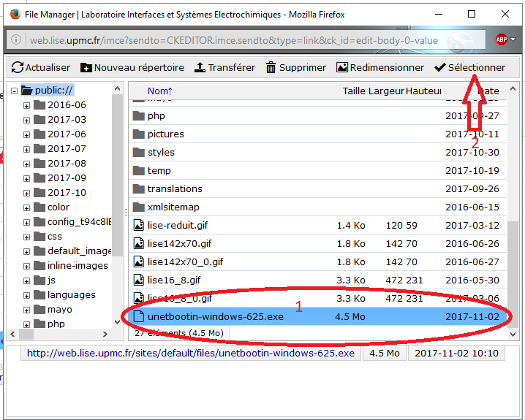The width and height of the screenshot is (525, 420).
Task: Click the tree panel's scroll down arrow
Action: 117,321
